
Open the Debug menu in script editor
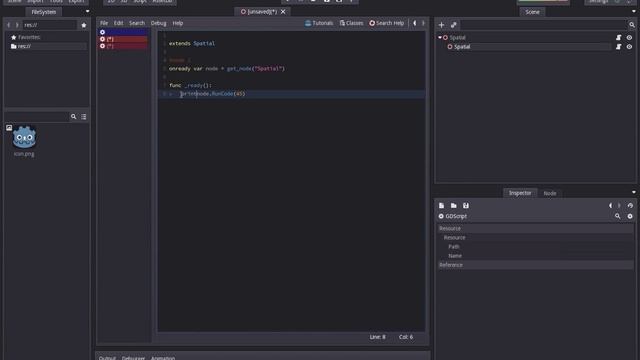coord(158,23)
